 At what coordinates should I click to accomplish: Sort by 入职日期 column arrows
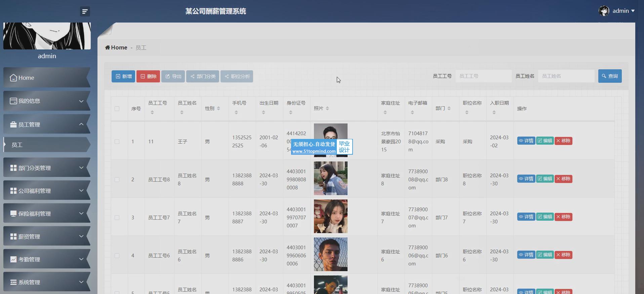494,112
